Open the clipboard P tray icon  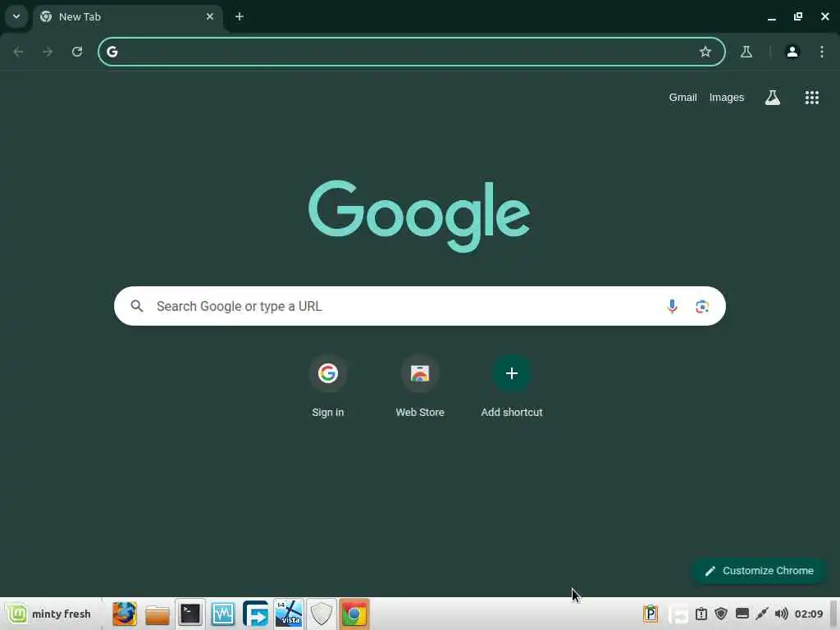(651, 614)
